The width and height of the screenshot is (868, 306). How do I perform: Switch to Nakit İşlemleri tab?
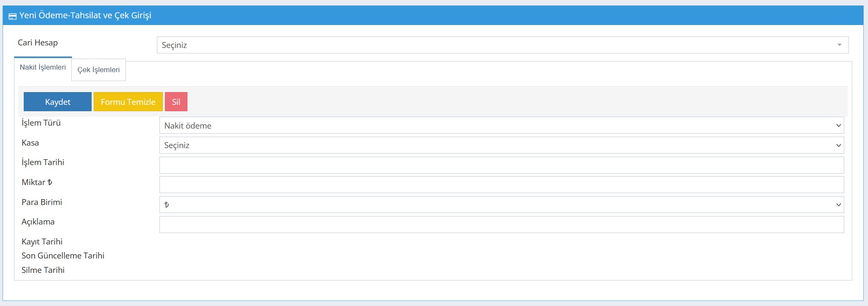coord(43,67)
